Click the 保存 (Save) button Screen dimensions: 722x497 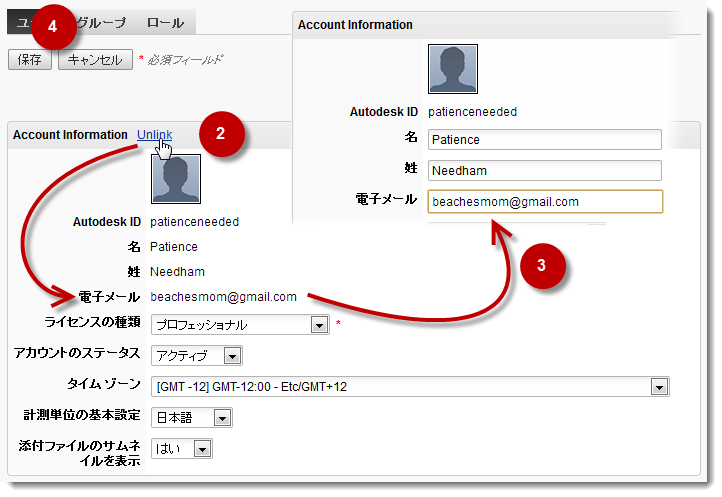point(29,59)
